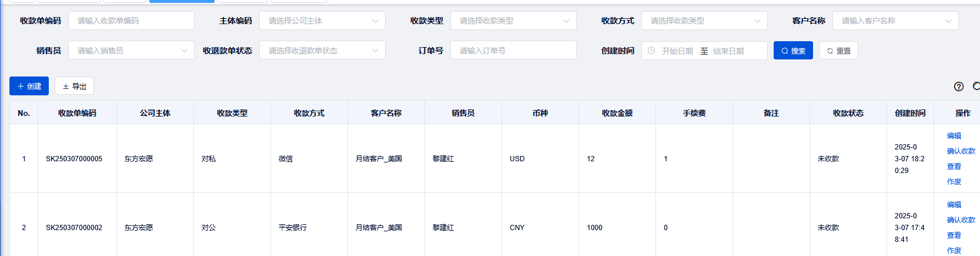Click 作废 for receipt SK250307000005
This screenshot has width=980, height=256.
coord(954,182)
